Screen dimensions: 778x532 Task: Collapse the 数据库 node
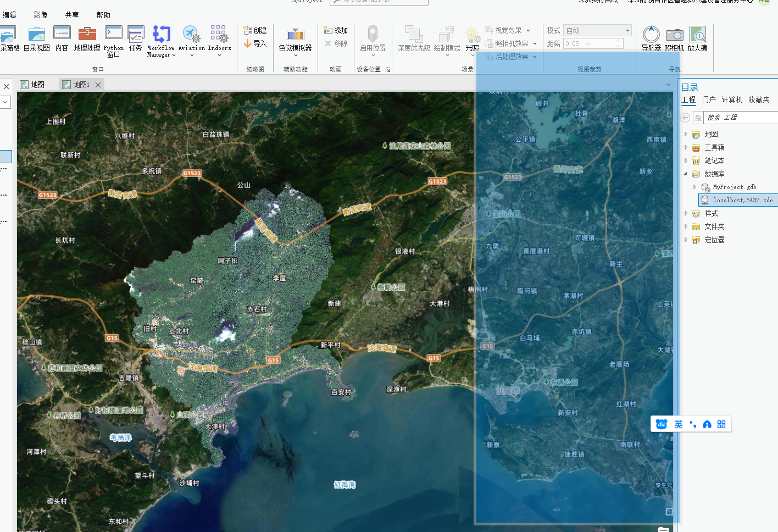pos(686,174)
